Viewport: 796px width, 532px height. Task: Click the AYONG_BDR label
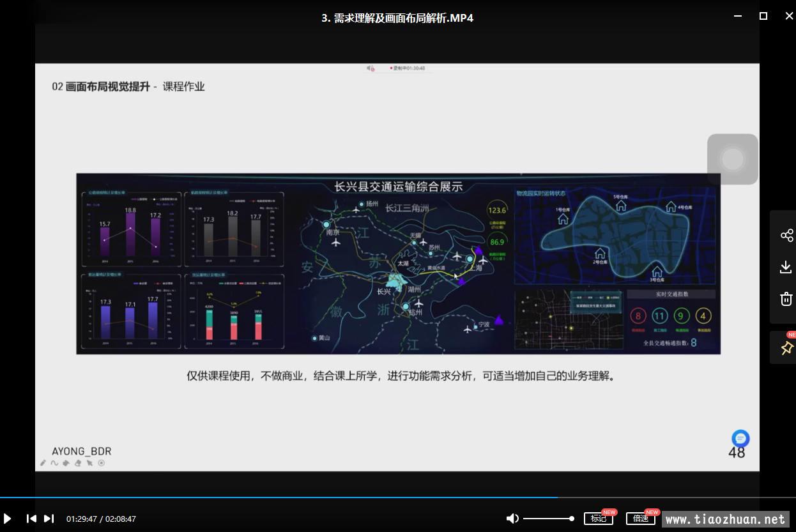tap(81, 451)
